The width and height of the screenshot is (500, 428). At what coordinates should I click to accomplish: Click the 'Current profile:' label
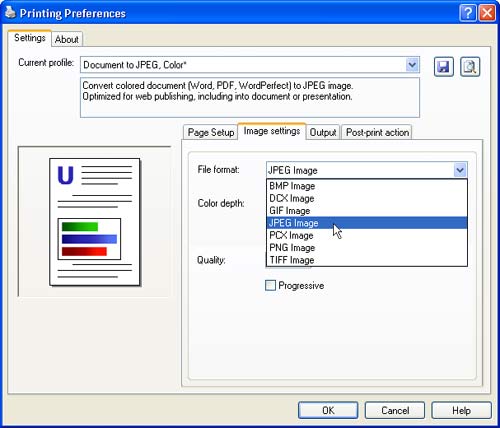[x=46, y=63]
